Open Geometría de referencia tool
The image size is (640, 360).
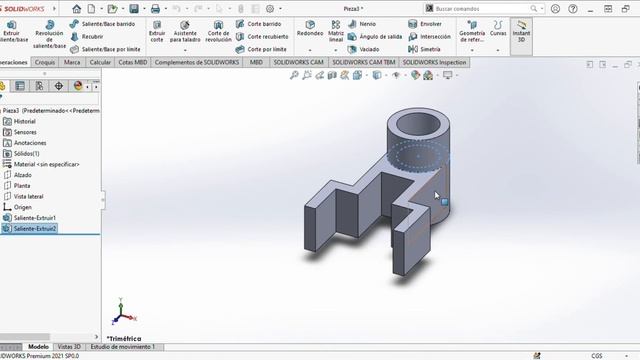pos(472,32)
